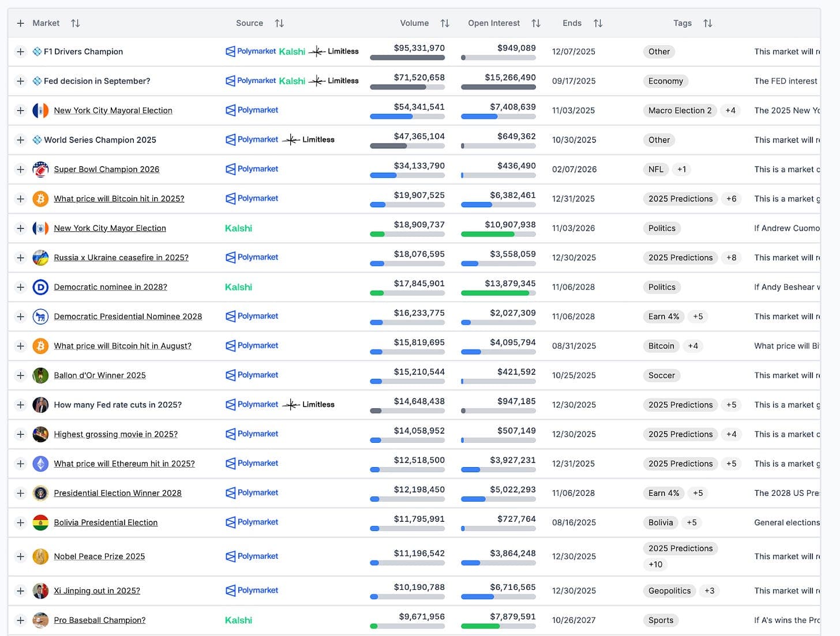Screen dimensions: 840x636
Task: Sort by Tags column arrows
Action: click(x=708, y=23)
